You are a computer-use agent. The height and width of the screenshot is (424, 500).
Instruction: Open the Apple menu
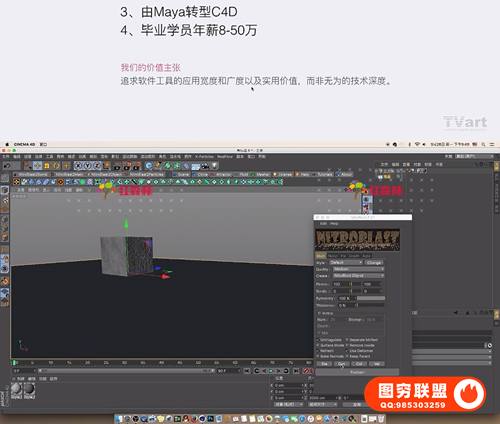(x=6, y=144)
